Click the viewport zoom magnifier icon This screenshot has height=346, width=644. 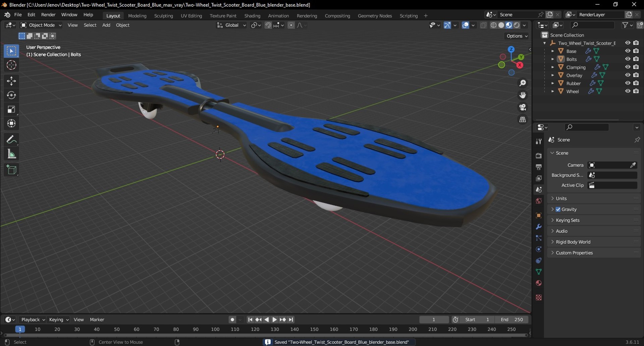coord(523,83)
